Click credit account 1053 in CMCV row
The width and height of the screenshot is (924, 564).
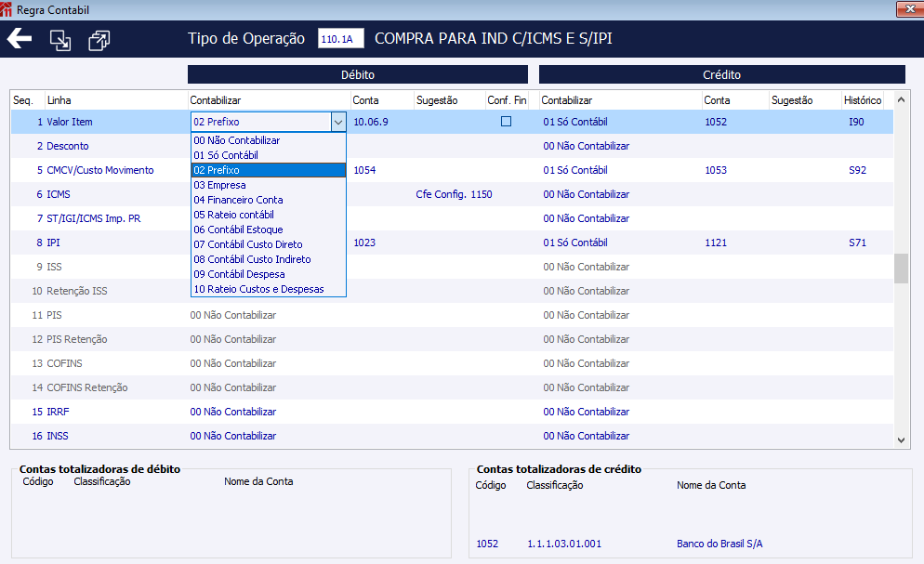[716, 170]
